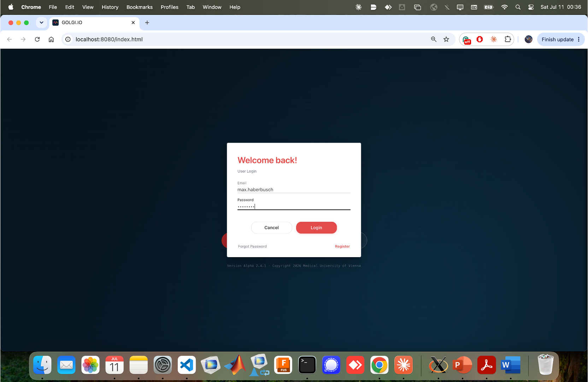The height and width of the screenshot is (382, 588).
Task: Open Spotlight search in menu bar
Action: pyautogui.click(x=518, y=7)
